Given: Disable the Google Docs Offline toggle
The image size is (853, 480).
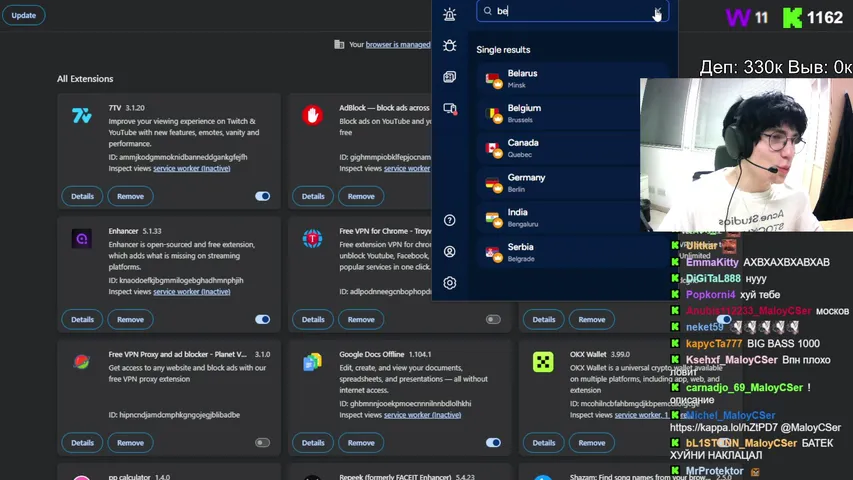Looking at the screenshot, I should 493,443.
